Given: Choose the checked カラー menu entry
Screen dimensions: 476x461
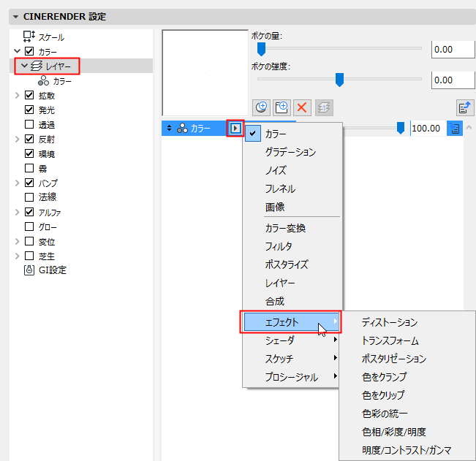Looking at the screenshot, I should (x=292, y=134).
